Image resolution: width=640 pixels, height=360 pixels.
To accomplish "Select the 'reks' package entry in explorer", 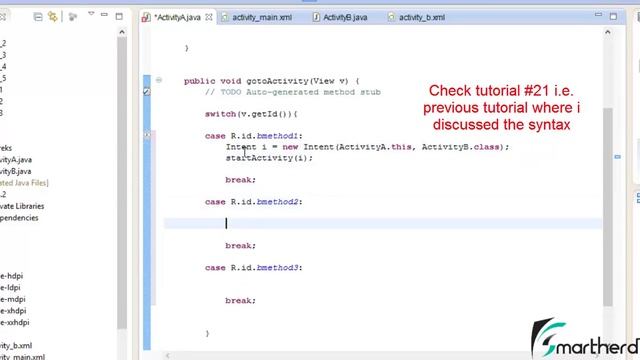I will (x=6, y=148).
